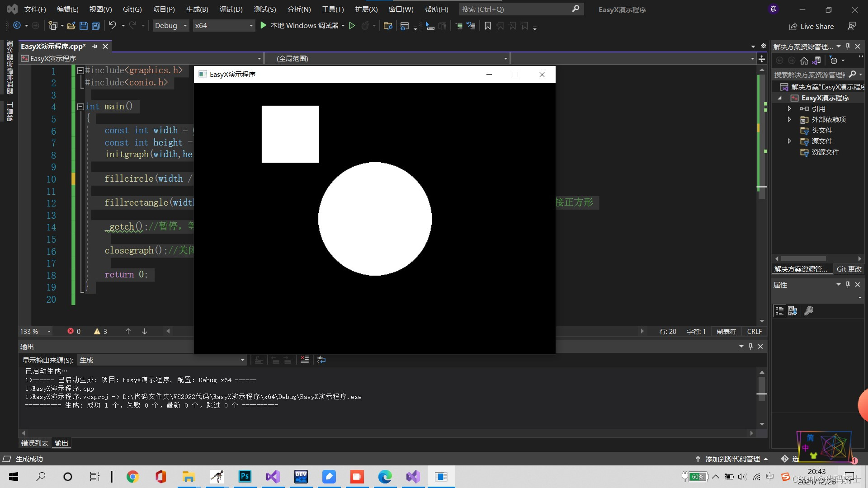The height and width of the screenshot is (488, 868).
Task: Click the wrench icon in the Properties panel
Action: [x=808, y=311]
